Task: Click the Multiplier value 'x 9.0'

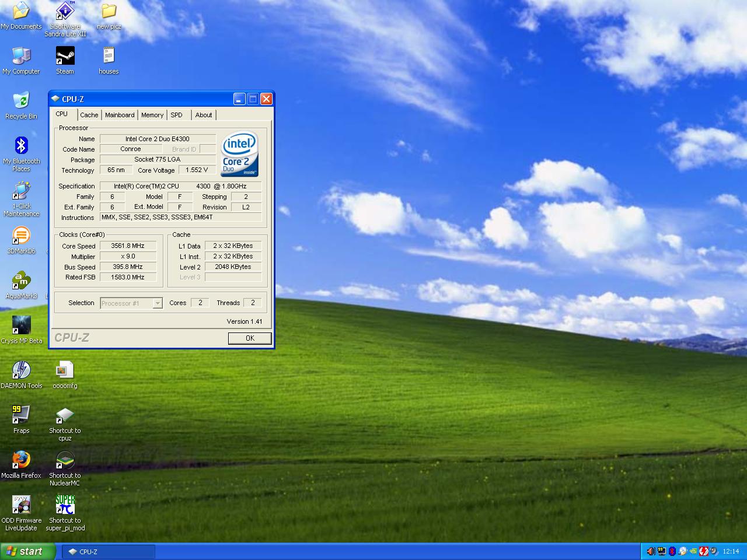Action: coord(128,256)
